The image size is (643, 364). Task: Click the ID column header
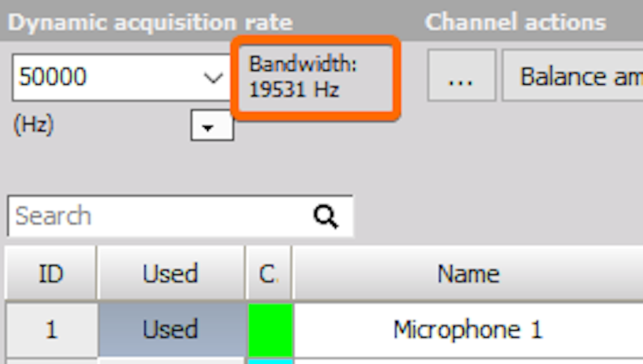pos(50,273)
